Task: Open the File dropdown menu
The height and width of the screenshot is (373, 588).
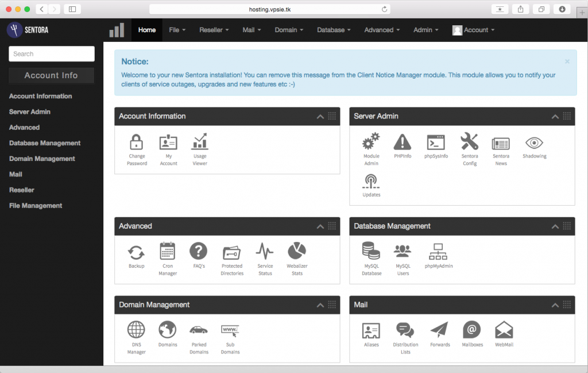Action: click(177, 30)
